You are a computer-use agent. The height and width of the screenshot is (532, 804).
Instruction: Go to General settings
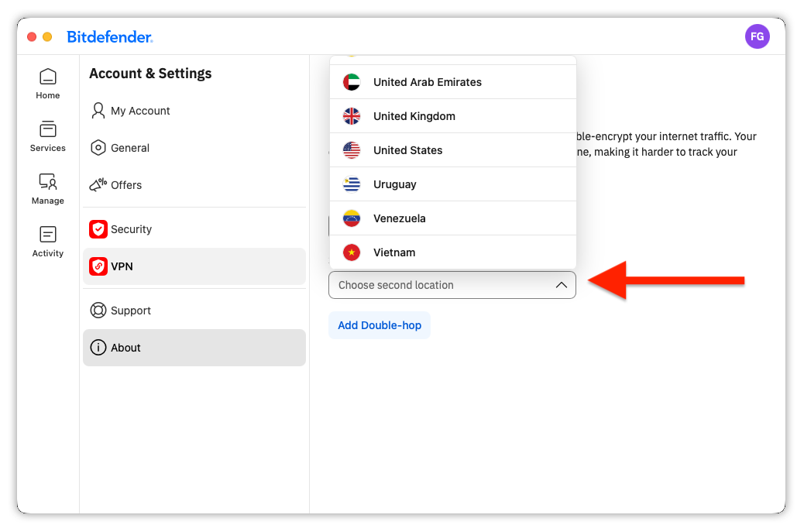pyautogui.click(x=194, y=148)
